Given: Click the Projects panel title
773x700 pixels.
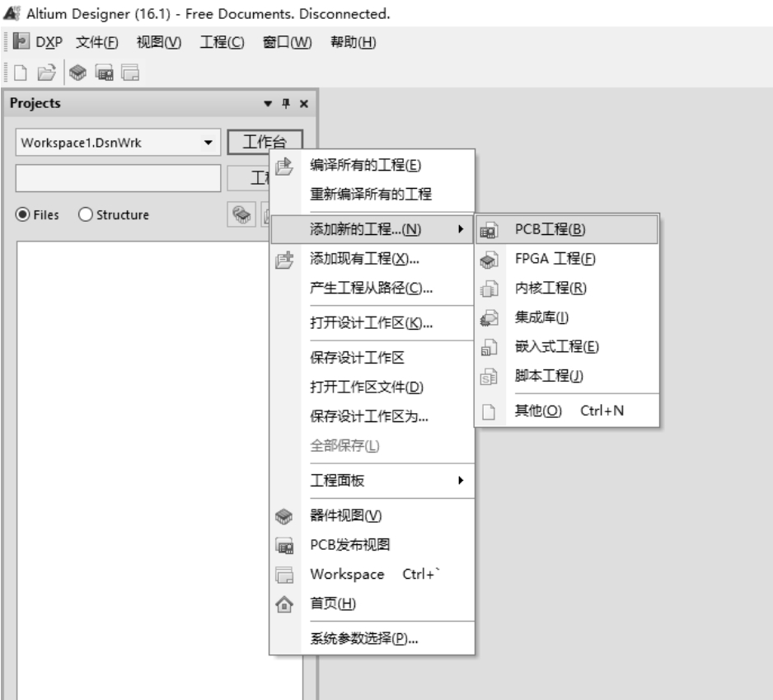Looking at the screenshot, I should (x=35, y=103).
